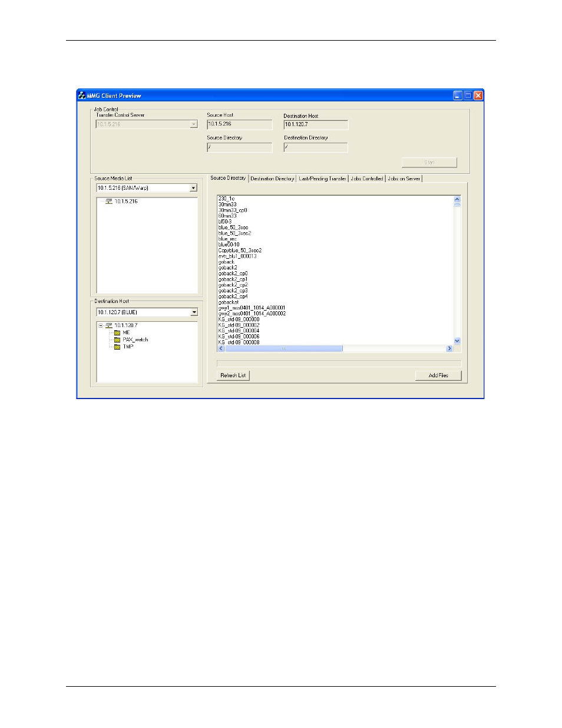Switch to the Destination Directory tab
The image size is (562, 728).
coord(272,179)
